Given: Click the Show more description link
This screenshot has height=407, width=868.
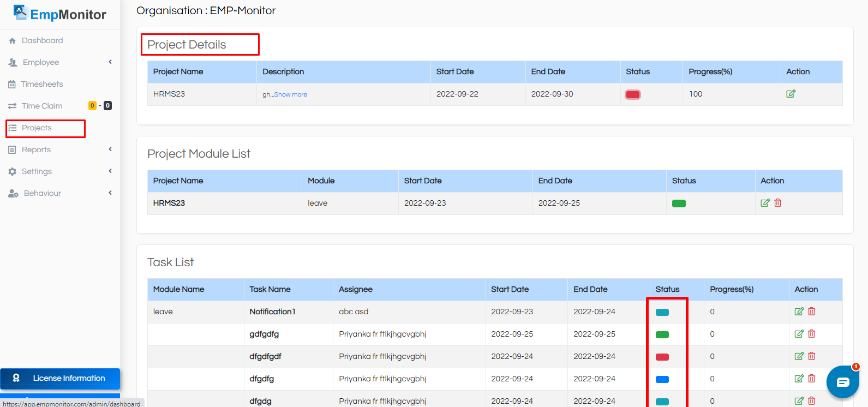Looking at the screenshot, I should coord(290,94).
